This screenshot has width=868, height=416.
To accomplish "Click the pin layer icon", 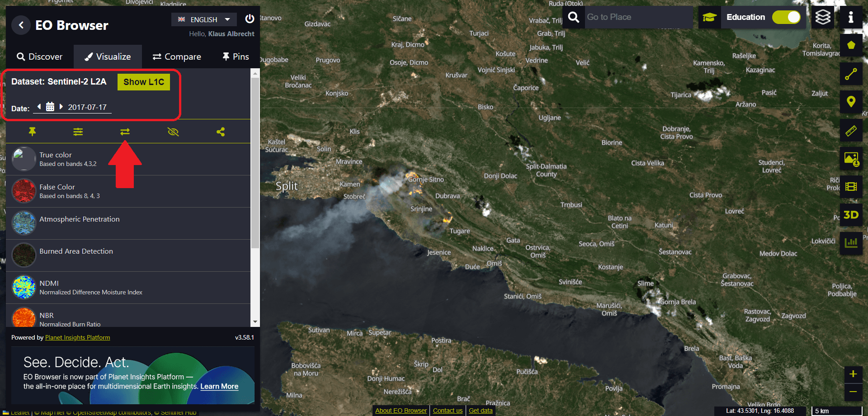I will 32,132.
